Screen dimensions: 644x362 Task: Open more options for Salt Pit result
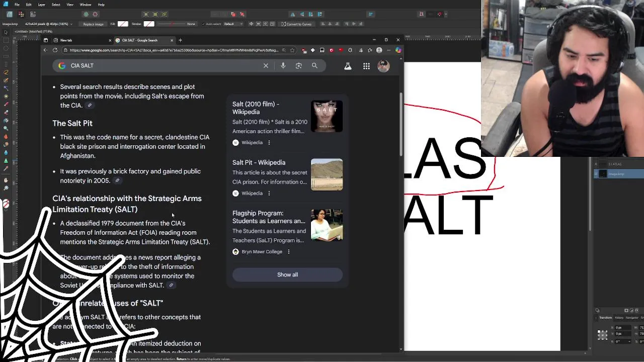tap(269, 193)
